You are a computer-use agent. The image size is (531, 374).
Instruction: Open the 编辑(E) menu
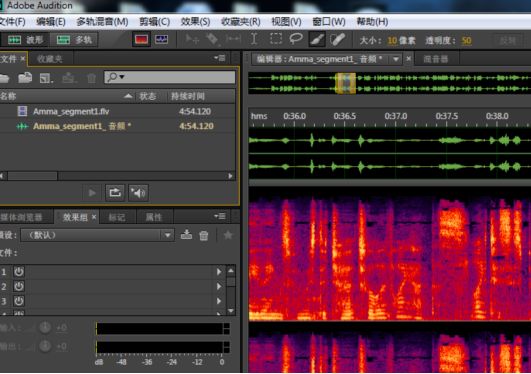(51, 22)
